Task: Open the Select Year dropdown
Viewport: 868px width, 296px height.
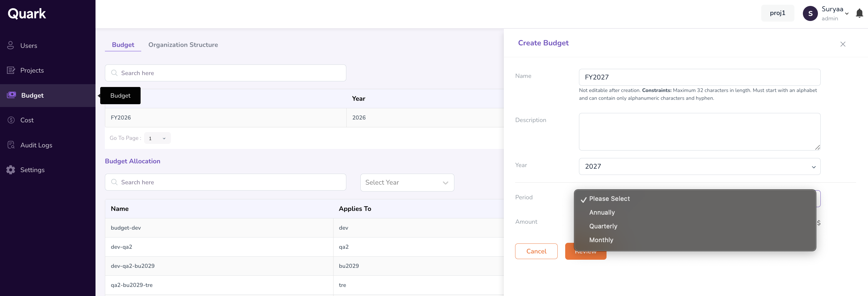Action: pyautogui.click(x=407, y=182)
